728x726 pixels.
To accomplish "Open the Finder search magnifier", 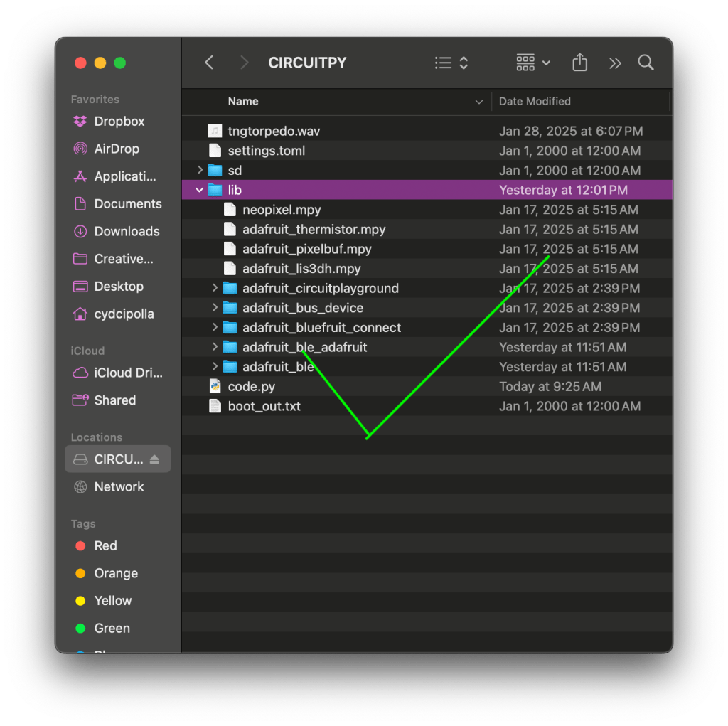I will click(x=646, y=63).
